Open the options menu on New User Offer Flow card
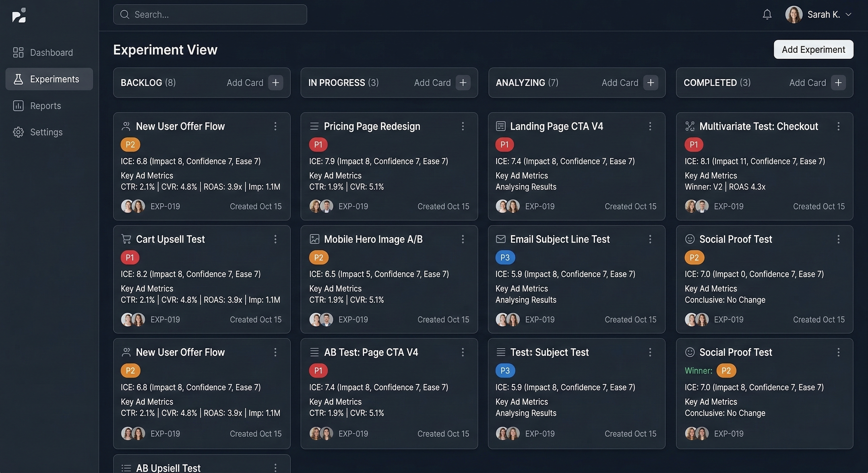The height and width of the screenshot is (473, 868). 276,126
